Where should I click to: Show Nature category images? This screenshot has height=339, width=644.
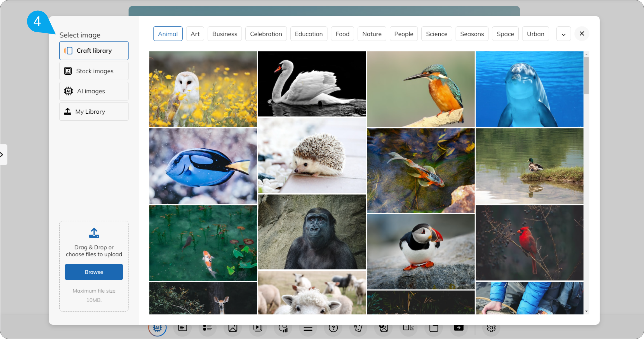[x=372, y=34]
